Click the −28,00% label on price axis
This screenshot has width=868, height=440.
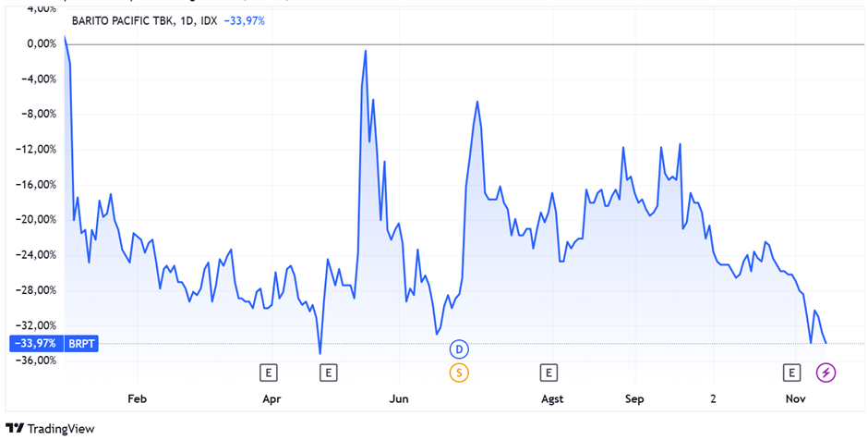click(x=37, y=290)
